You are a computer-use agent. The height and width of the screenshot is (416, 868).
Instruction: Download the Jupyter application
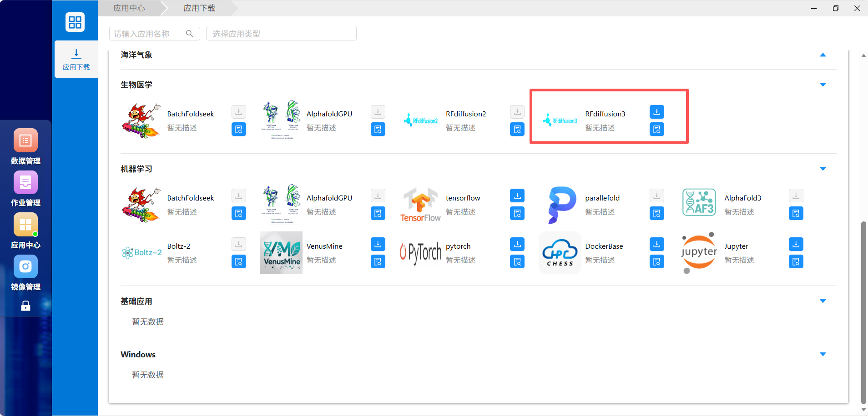click(796, 244)
